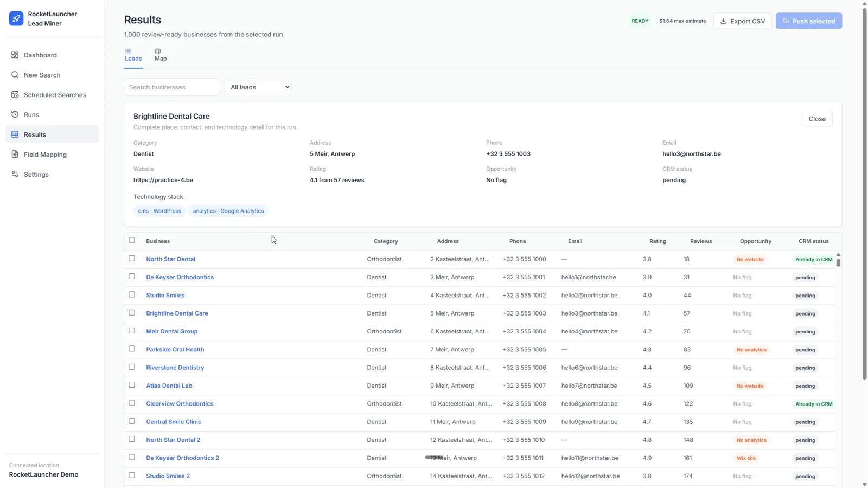This screenshot has width=868, height=488.
Task: Click the https://practice-4.be website value
Action: (x=163, y=180)
